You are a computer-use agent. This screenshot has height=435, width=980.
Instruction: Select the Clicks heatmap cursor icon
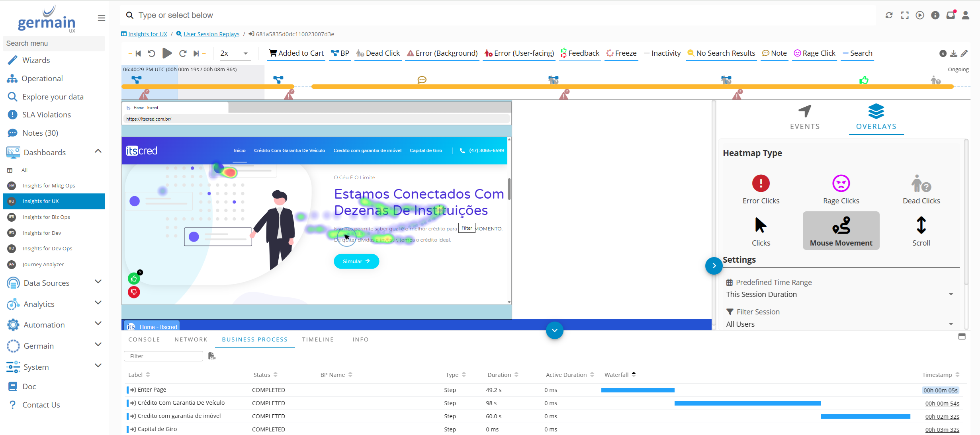[761, 226]
